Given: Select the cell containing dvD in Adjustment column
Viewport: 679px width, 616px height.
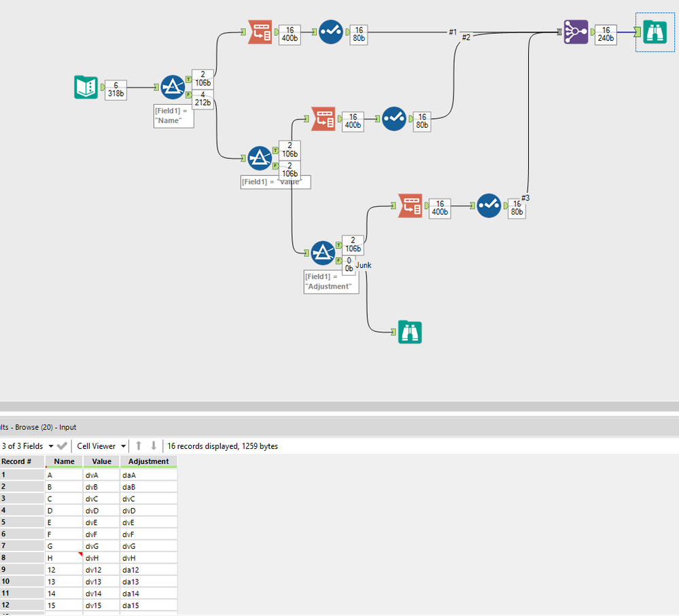Looking at the screenshot, I should point(149,511).
